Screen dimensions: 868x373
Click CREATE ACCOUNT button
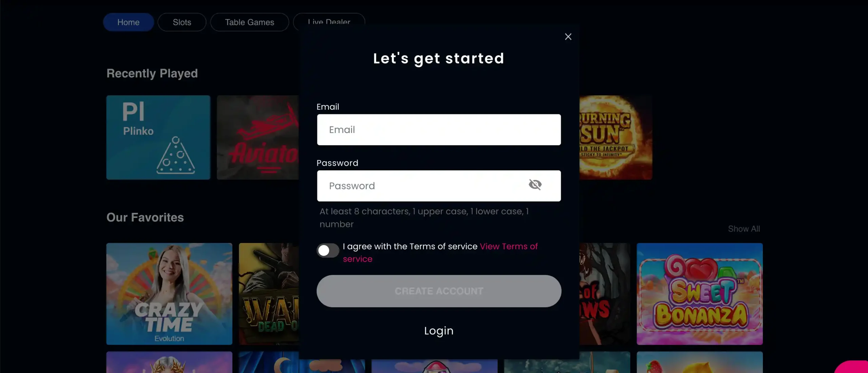tap(439, 291)
